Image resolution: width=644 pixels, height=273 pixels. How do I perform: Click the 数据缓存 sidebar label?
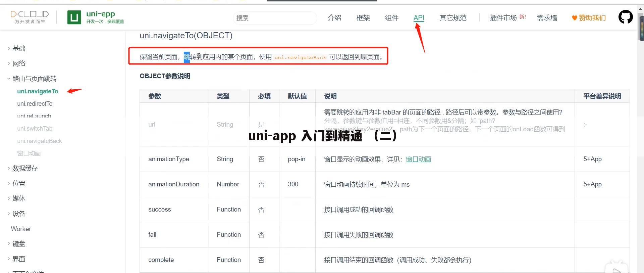click(25, 168)
